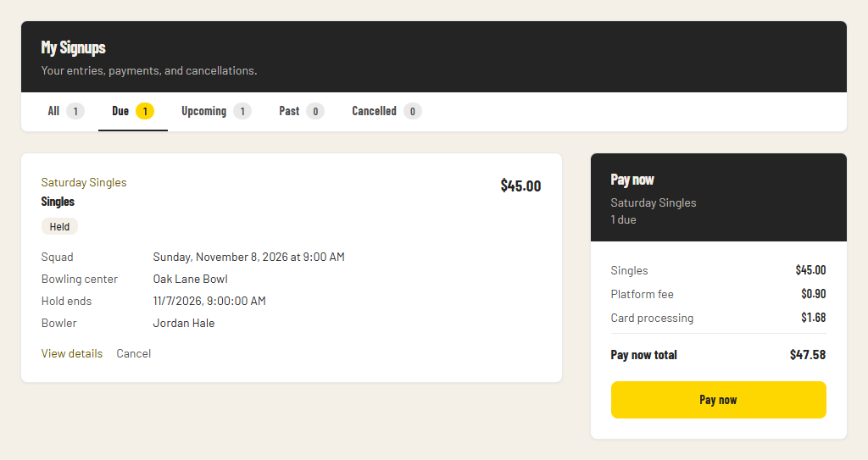The image size is (868, 460).
Task: Click the Oak Lane Bowl value
Action: pos(191,279)
